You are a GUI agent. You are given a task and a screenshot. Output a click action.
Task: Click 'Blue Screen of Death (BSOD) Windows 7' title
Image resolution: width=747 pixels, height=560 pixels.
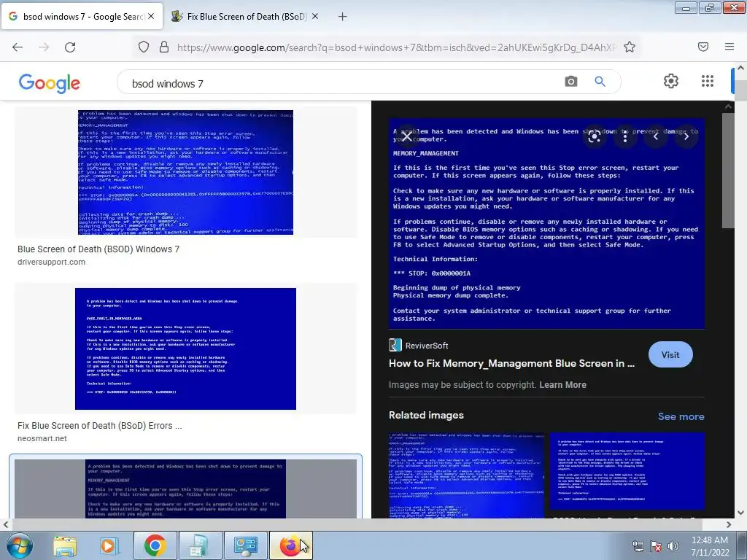pos(98,249)
